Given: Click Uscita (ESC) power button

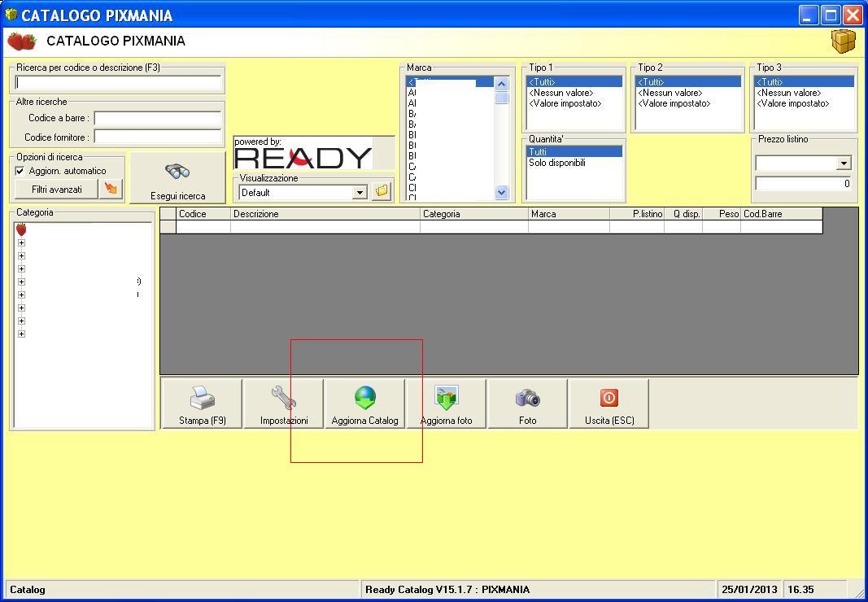Looking at the screenshot, I should (609, 404).
